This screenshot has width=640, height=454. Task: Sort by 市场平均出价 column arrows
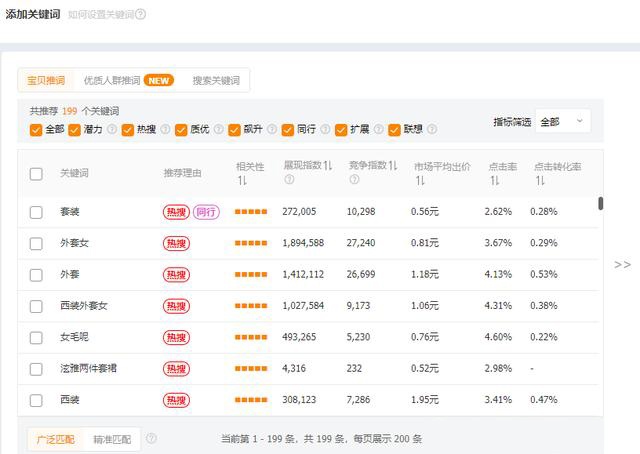(420, 180)
